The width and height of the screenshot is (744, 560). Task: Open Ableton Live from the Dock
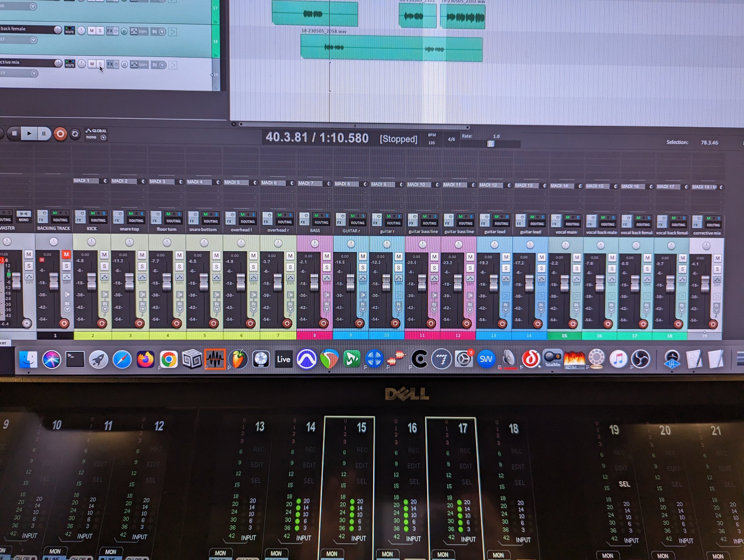tap(284, 359)
